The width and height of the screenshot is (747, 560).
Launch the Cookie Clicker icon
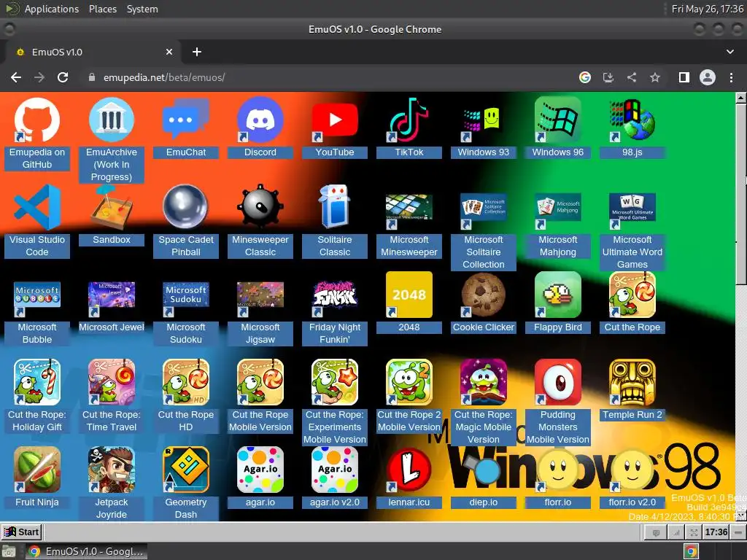click(x=483, y=295)
